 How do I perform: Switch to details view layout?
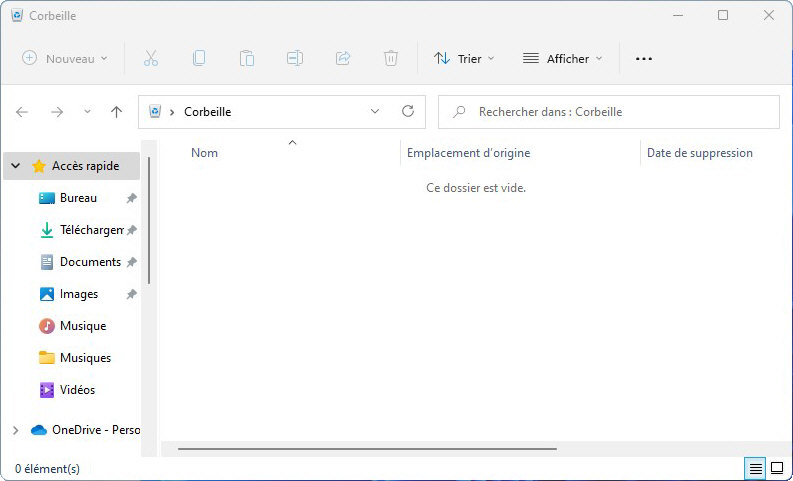point(756,468)
